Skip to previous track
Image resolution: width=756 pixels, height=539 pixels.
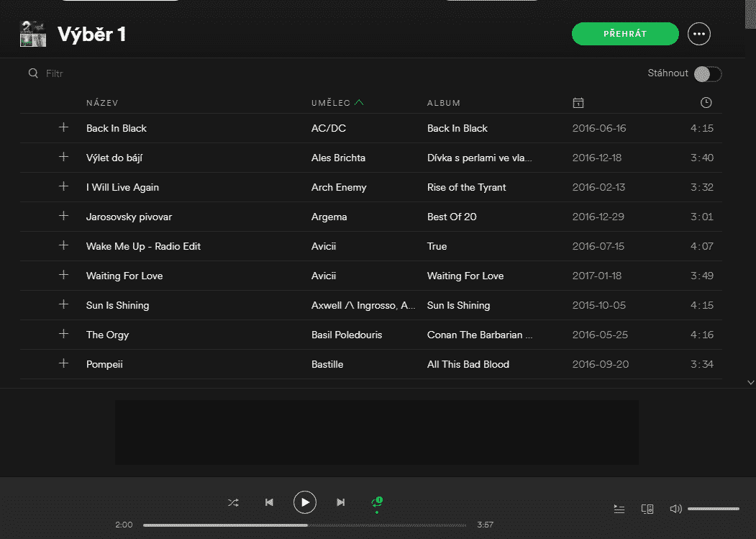[x=269, y=502]
